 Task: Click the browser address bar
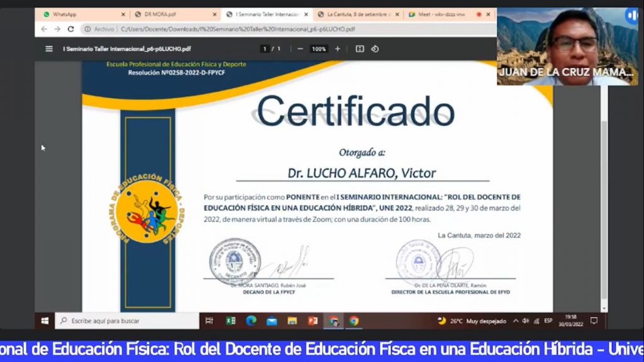(x=283, y=29)
